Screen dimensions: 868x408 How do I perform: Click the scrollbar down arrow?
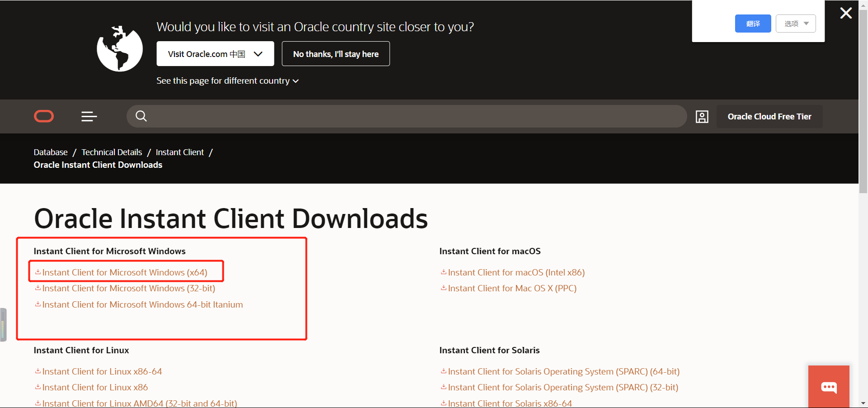coord(863,403)
